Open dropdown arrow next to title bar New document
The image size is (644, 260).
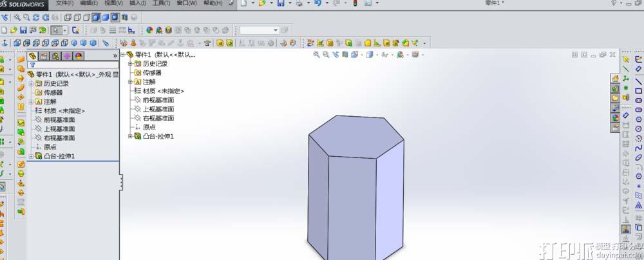pyautogui.click(x=252, y=3)
